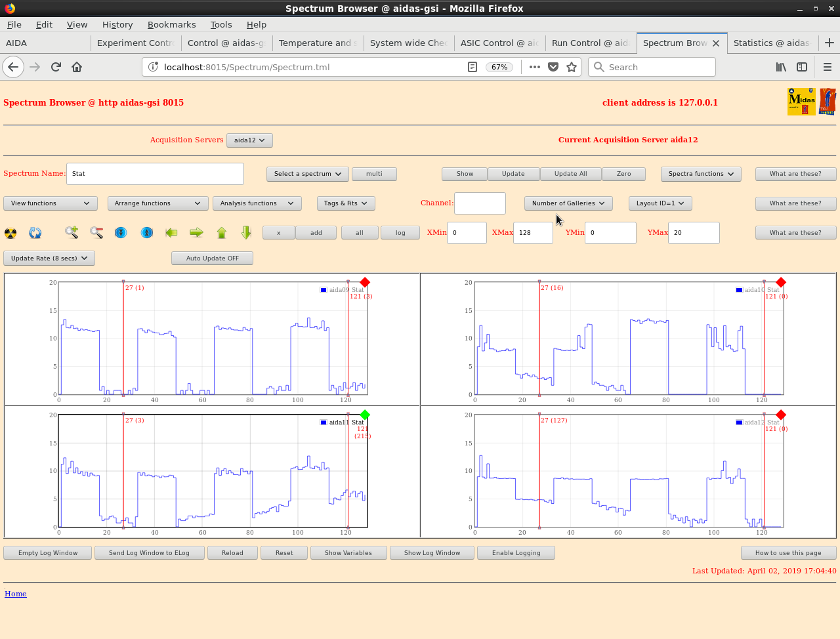Click the Update All button

click(570, 174)
